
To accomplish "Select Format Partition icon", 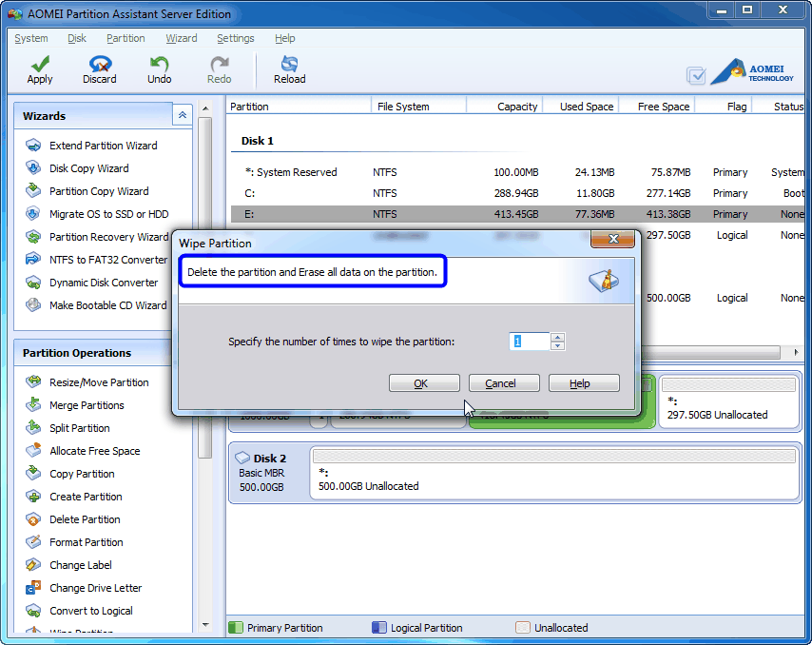I will [33, 542].
